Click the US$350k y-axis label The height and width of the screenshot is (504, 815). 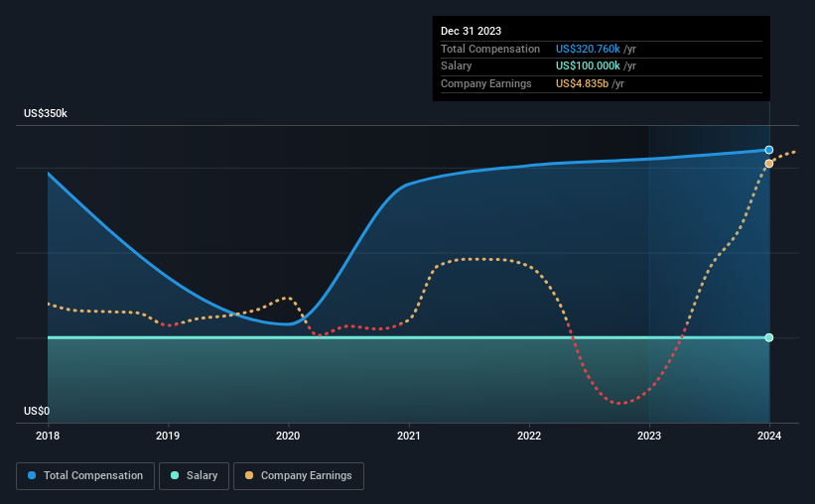(46, 113)
